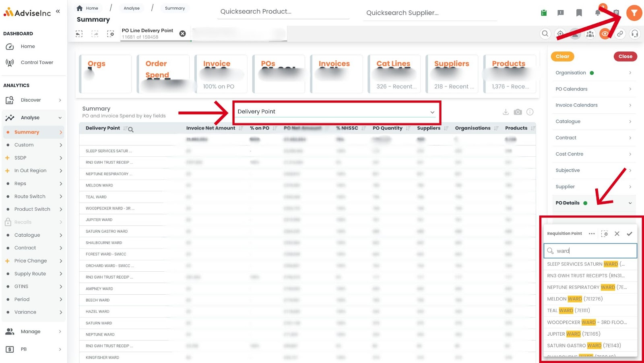
Task: Expand the Organisation filter
Action: pos(593,73)
